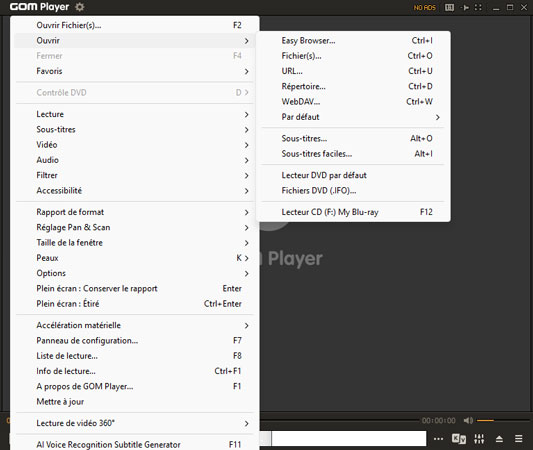Show Info de lecture...
This screenshot has height=450, width=533.
tap(135, 371)
